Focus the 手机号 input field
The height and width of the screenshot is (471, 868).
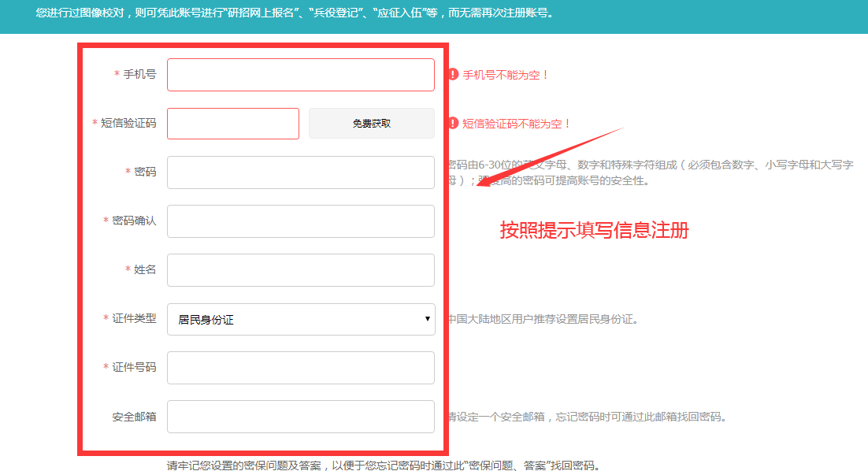point(300,75)
